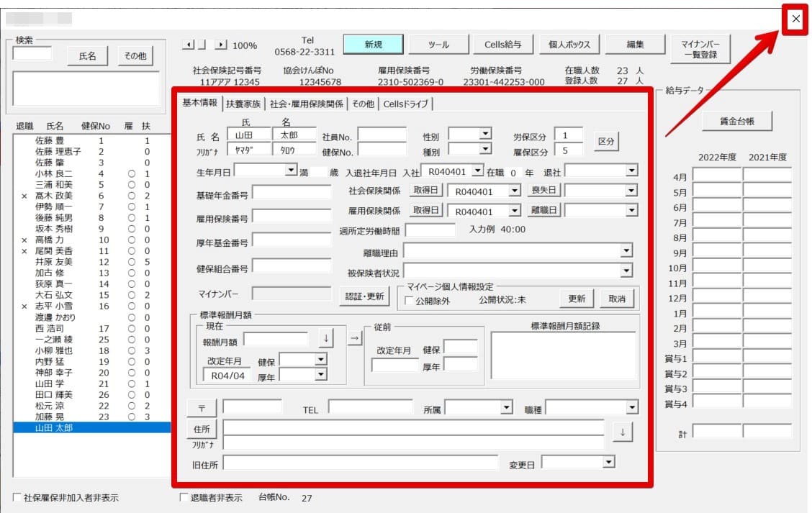Click the right arrow button toward 従前

355,339
